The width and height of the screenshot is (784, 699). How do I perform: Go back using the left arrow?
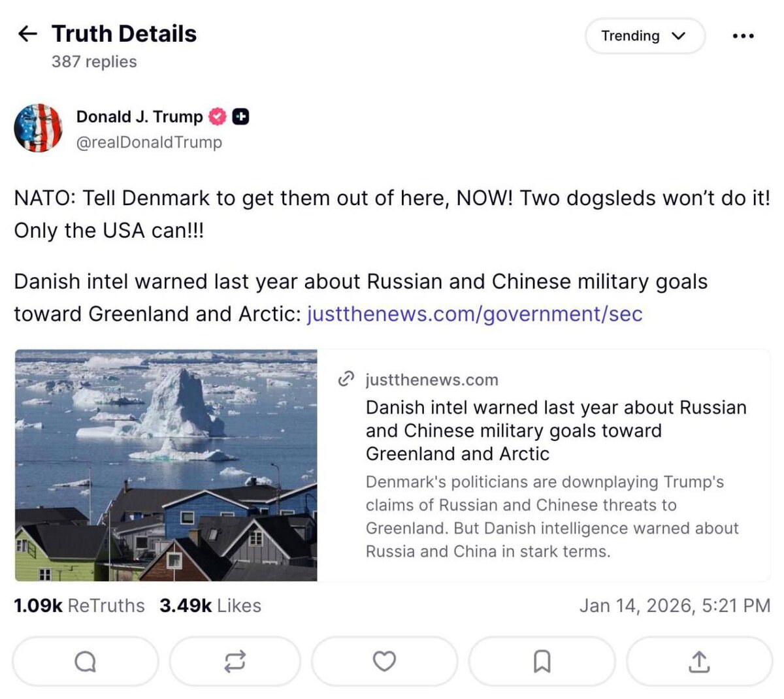coord(27,33)
